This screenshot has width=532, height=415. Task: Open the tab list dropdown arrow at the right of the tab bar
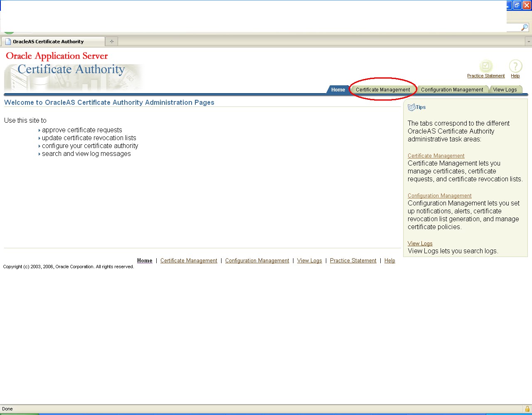529,42
